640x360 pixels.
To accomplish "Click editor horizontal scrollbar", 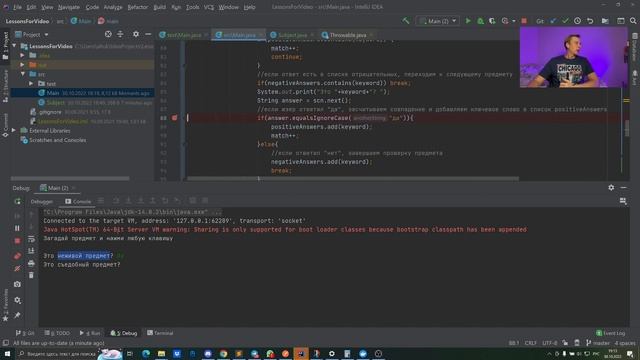I will click(x=353, y=178).
